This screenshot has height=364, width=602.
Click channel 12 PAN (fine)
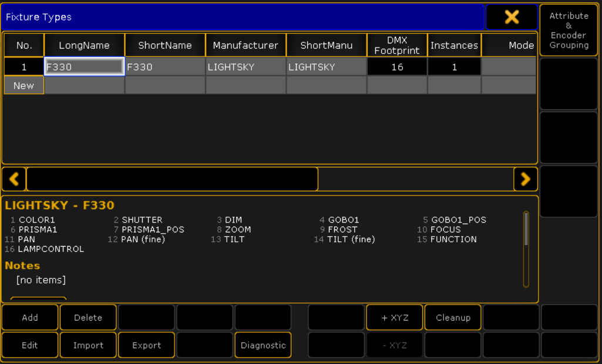click(136, 239)
